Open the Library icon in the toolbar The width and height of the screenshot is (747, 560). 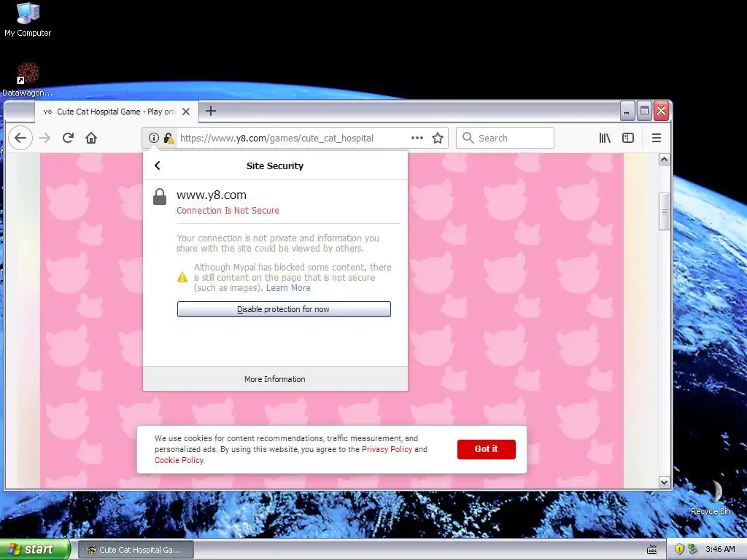click(605, 138)
